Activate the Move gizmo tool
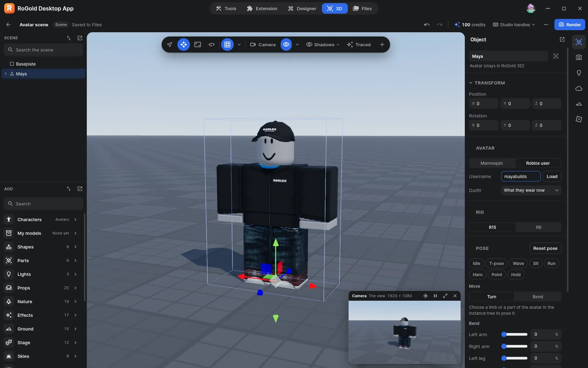This screenshot has width=588, height=368. 183,45
